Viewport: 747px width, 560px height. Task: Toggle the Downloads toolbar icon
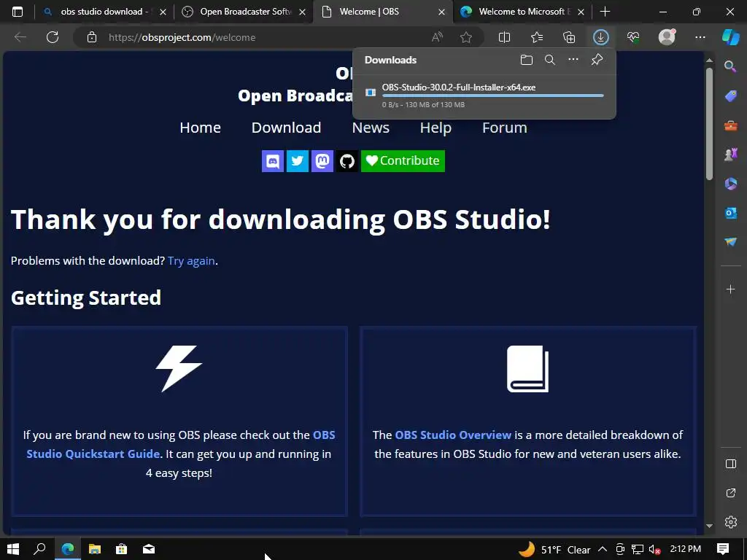click(x=601, y=37)
